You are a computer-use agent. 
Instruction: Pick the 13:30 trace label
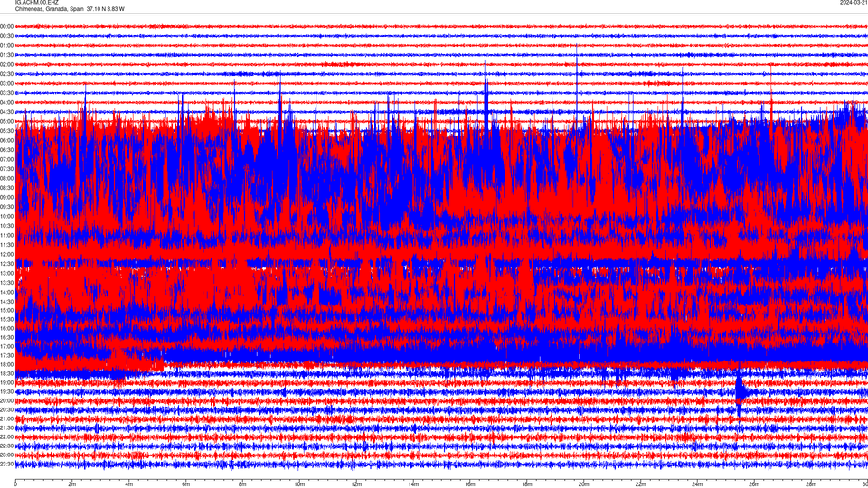7,283
